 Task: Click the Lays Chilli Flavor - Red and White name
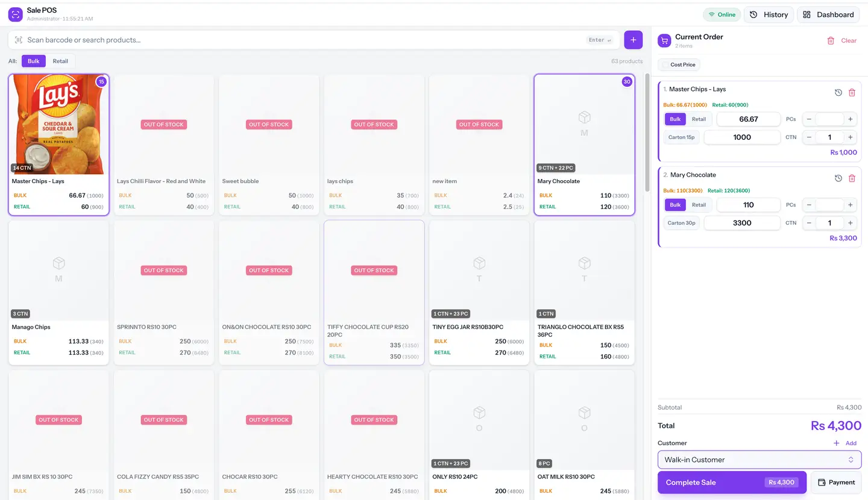click(x=161, y=181)
